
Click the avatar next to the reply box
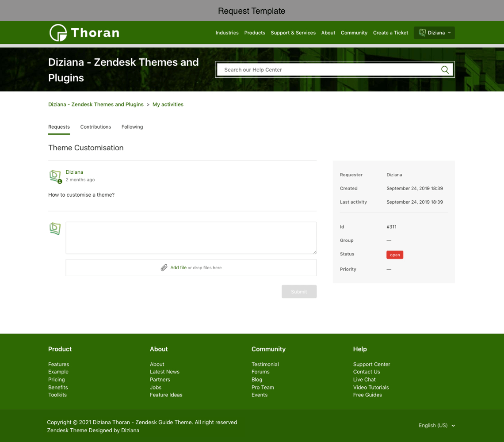(x=55, y=229)
